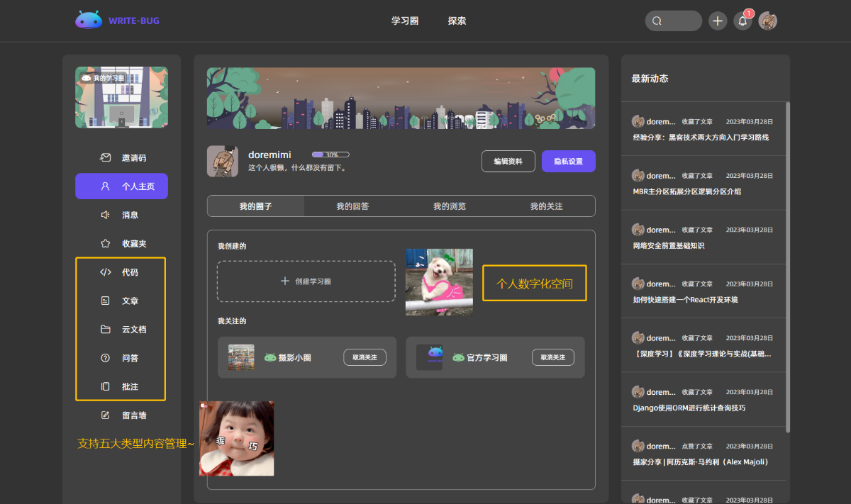Screen dimensions: 851x504
Task: Open 官方学习圈 circle thumbnail
Action: coord(430,357)
